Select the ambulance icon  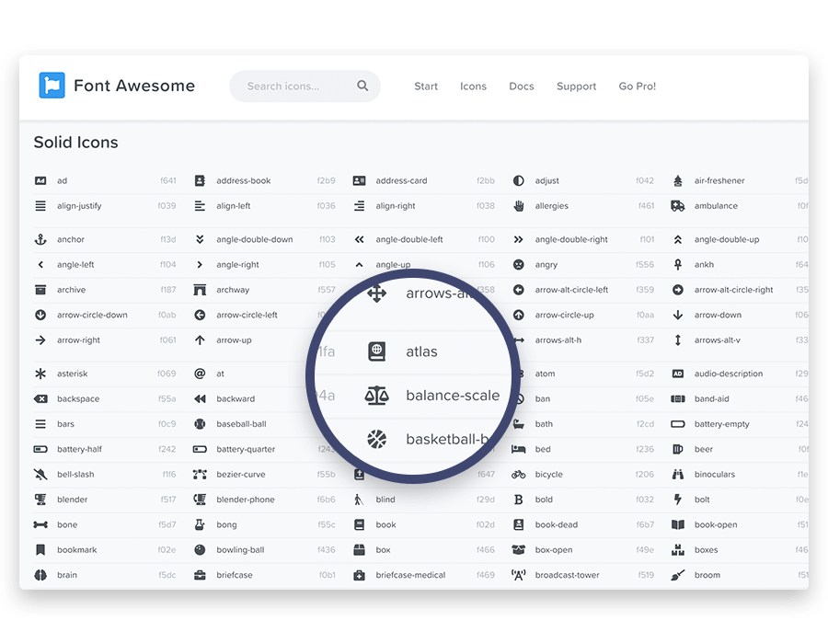coord(678,206)
